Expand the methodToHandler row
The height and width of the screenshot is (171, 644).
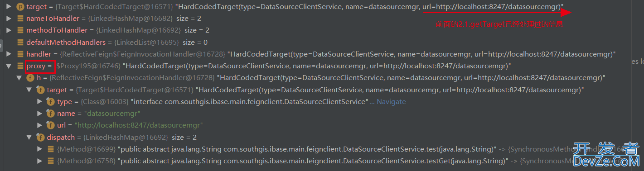point(9,30)
